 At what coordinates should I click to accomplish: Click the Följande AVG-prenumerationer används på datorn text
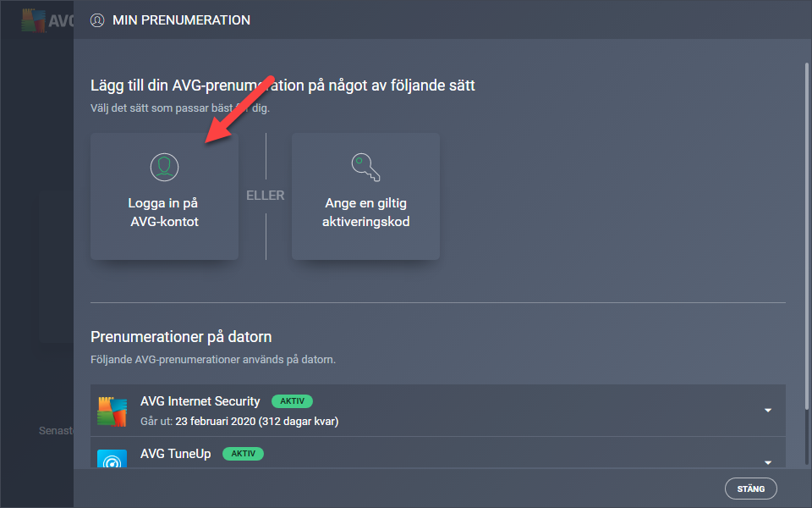pyautogui.click(x=213, y=359)
